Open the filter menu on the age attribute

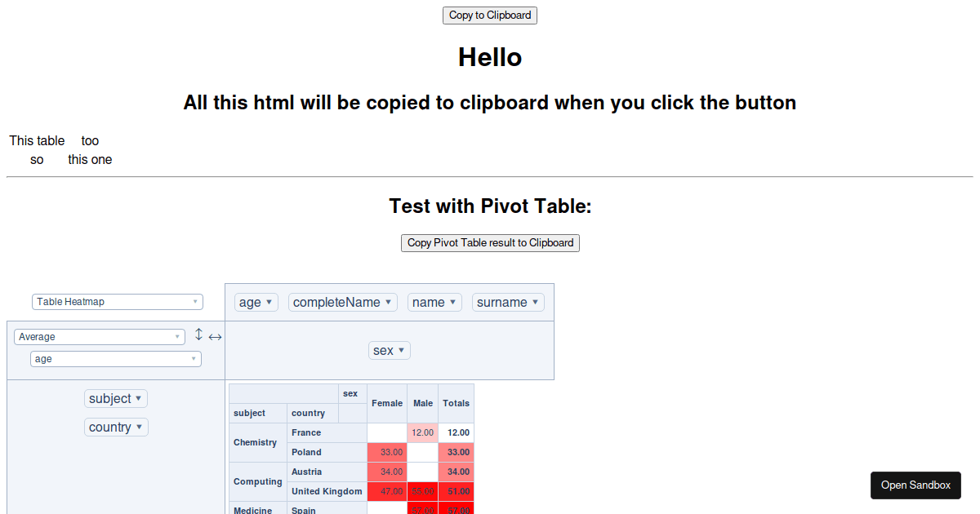click(268, 301)
